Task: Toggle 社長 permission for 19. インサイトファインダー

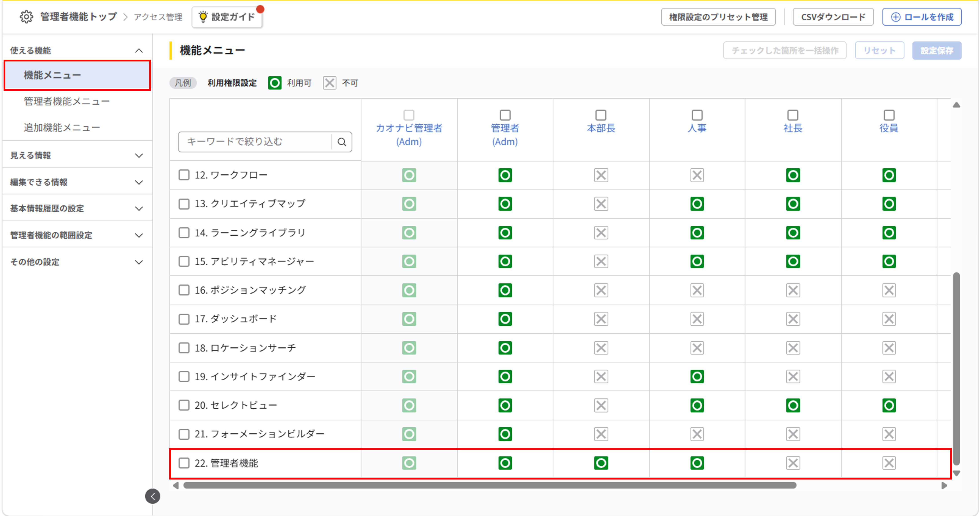Action: (x=793, y=376)
